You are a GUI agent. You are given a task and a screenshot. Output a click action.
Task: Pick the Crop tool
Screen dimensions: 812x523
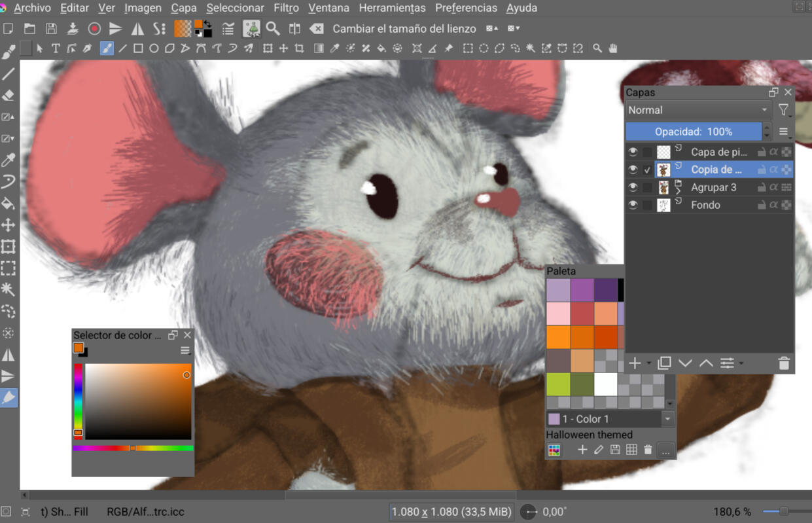coord(299,48)
